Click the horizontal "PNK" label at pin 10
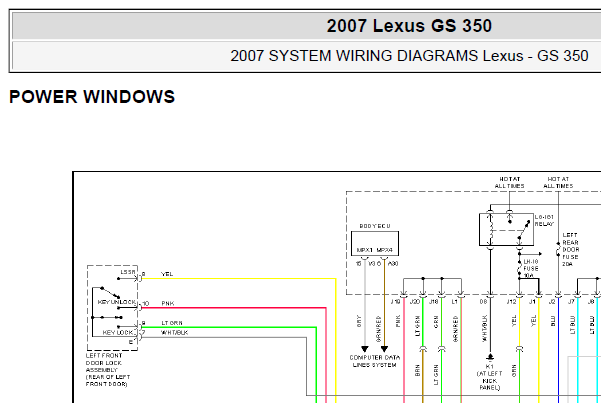 (x=168, y=303)
